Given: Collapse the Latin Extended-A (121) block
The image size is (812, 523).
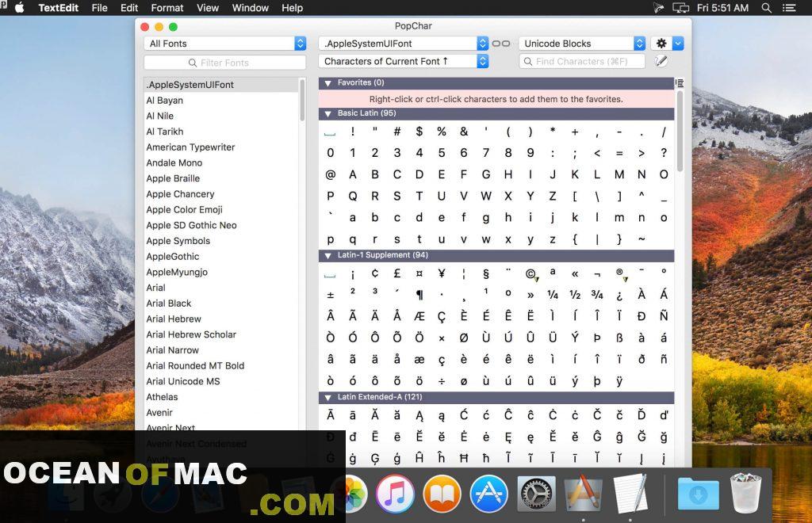Looking at the screenshot, I should tap(327, 397).
